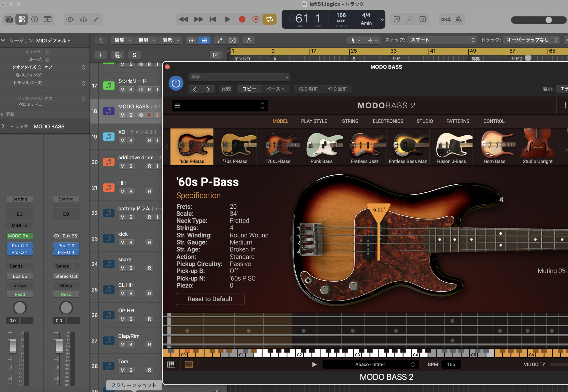Click the tuner fork icon
This screenshot has height=392, width=568.
409,19
